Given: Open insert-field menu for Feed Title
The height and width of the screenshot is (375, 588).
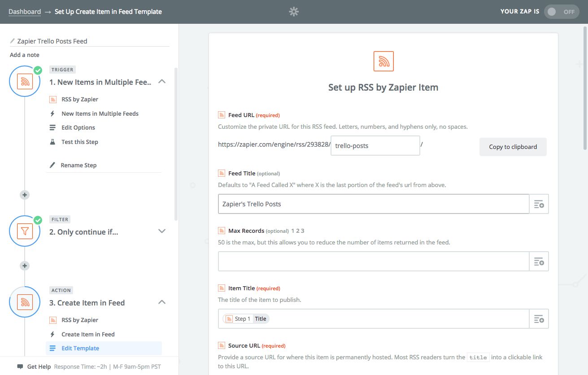Looking at the screenshot, I should 539,204.
